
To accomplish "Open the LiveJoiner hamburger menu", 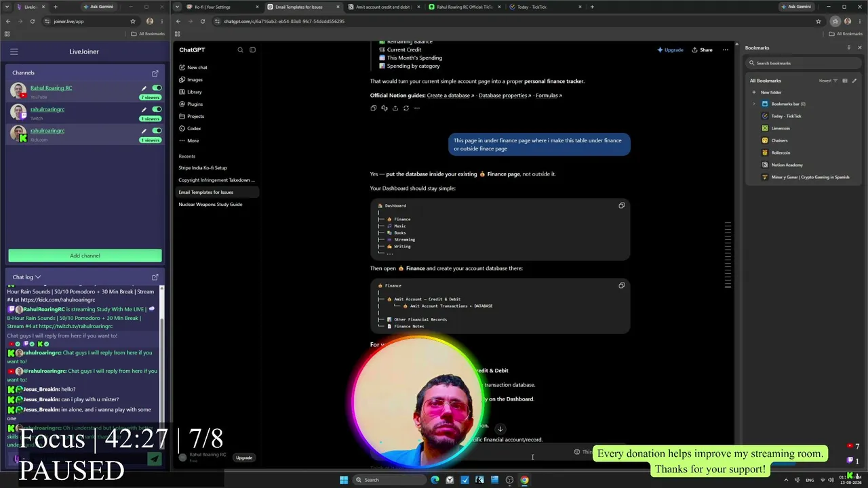I will (x=14, y=52).
